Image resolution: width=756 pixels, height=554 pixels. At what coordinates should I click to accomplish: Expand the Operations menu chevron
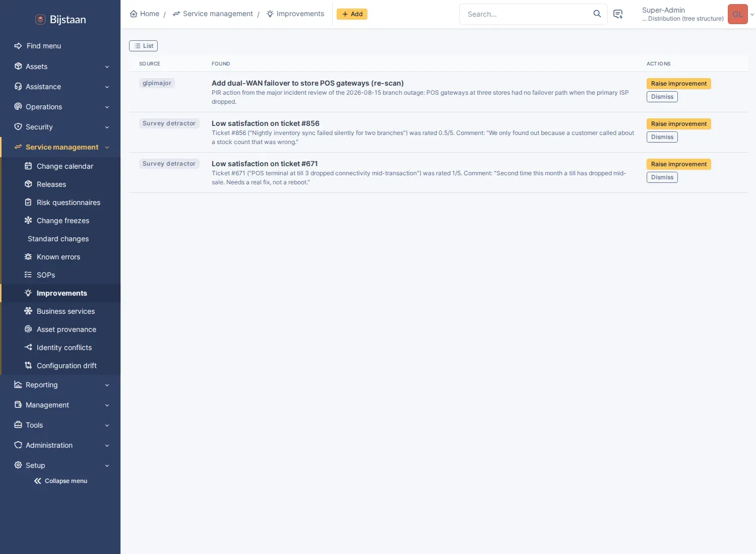click(x=107, y=107)
